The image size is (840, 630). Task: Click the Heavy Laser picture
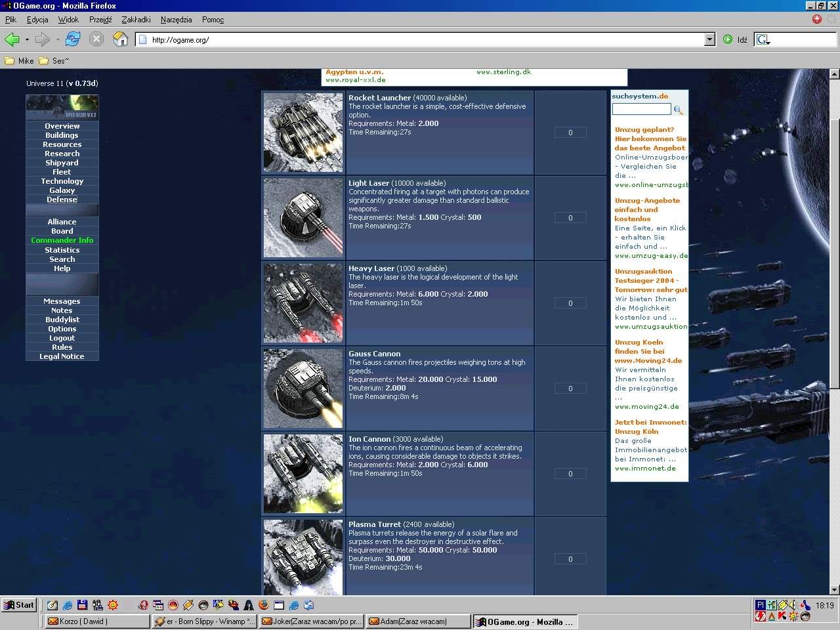[x=303, y=303]
